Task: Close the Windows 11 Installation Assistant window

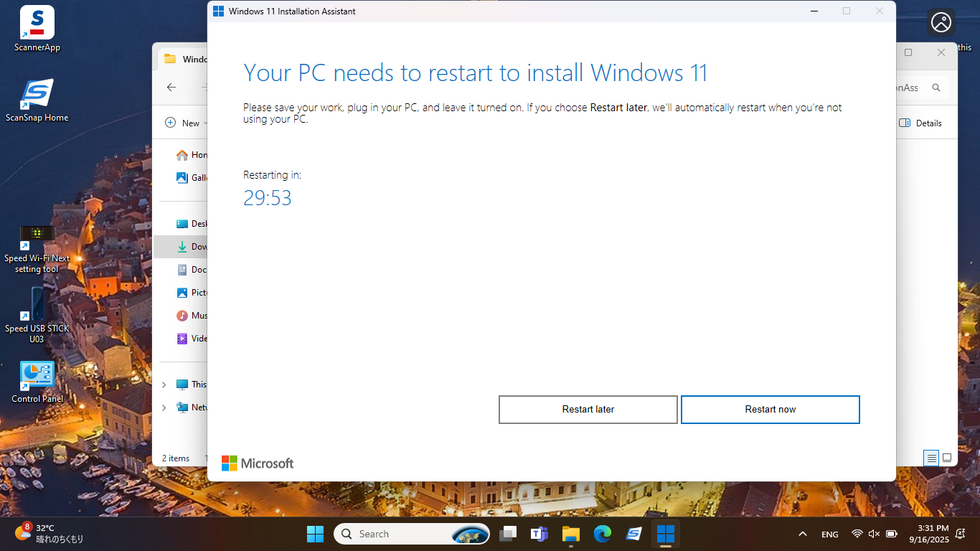Action: pos(880,11)
